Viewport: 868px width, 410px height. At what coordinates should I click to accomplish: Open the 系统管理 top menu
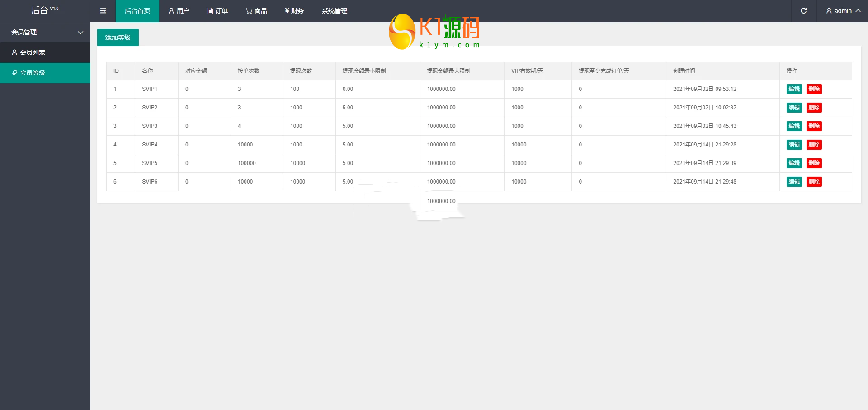[x=335, y=11]
